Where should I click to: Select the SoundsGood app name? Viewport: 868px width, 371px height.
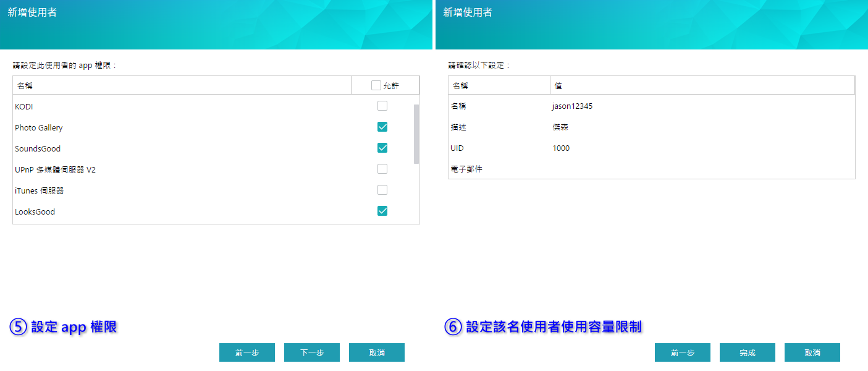tap(38, 149)
